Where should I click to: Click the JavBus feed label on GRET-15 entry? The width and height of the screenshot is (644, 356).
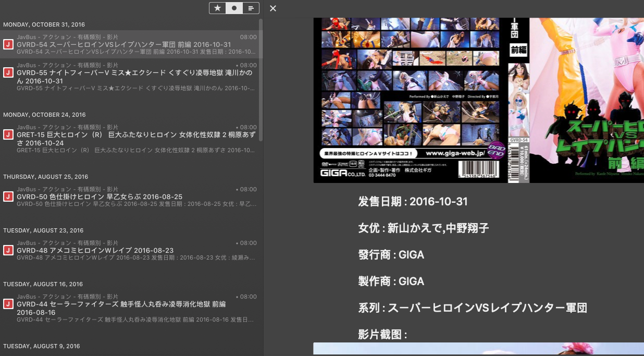click(67, 127)
